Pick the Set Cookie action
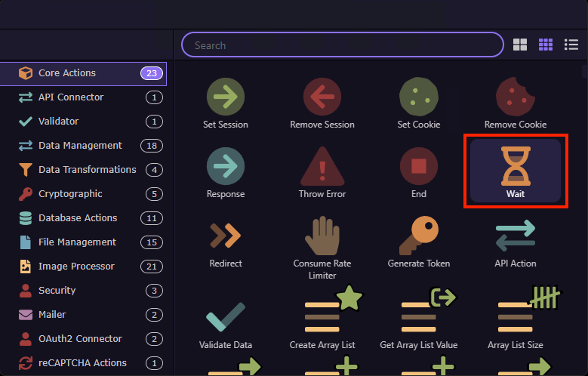588x376 pixels. (x=419, y=97)
